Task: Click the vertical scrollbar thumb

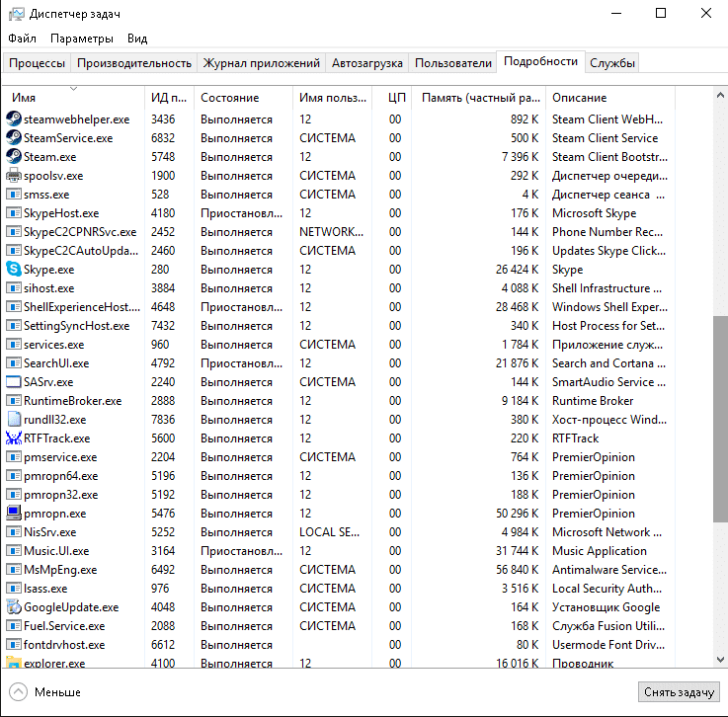Action: click(x=720, y=419)
